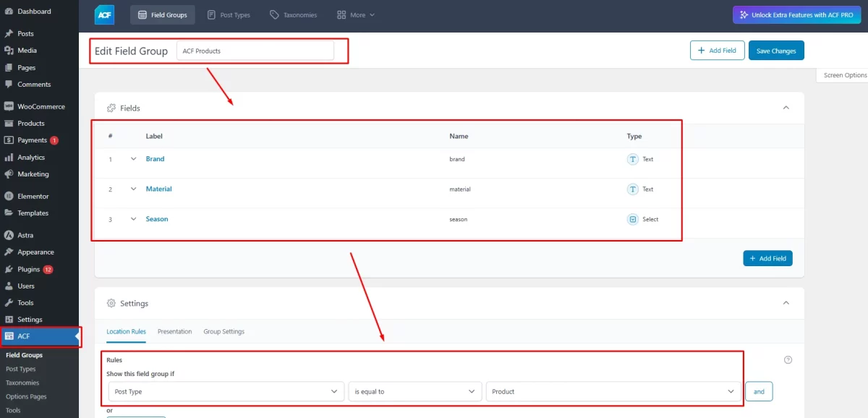Click the Marketing megaphone icon
This screenshot has width=868, height=418.
click(11, 174)
